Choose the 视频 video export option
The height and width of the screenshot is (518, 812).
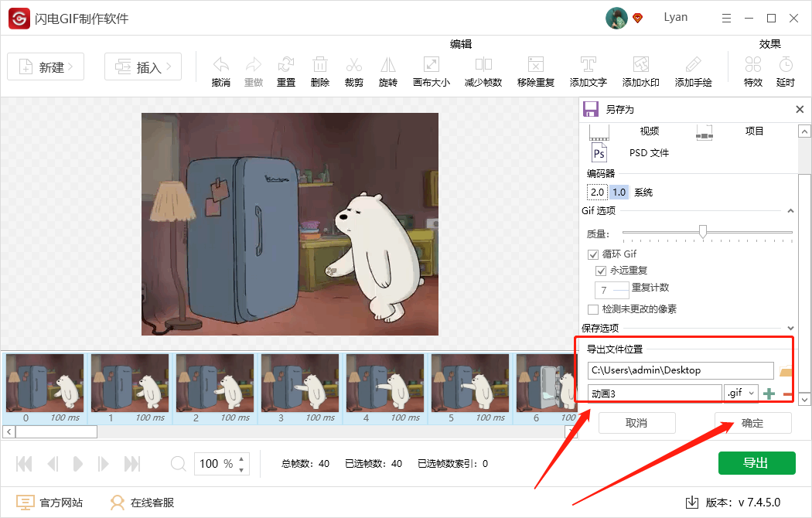[x=650, y=131]
